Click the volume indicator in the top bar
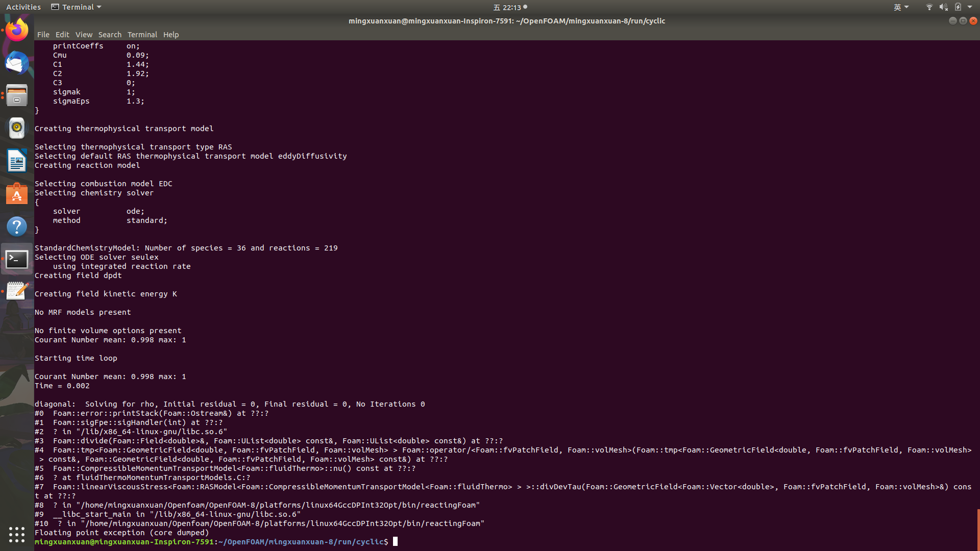 click(x=943, y=7)
